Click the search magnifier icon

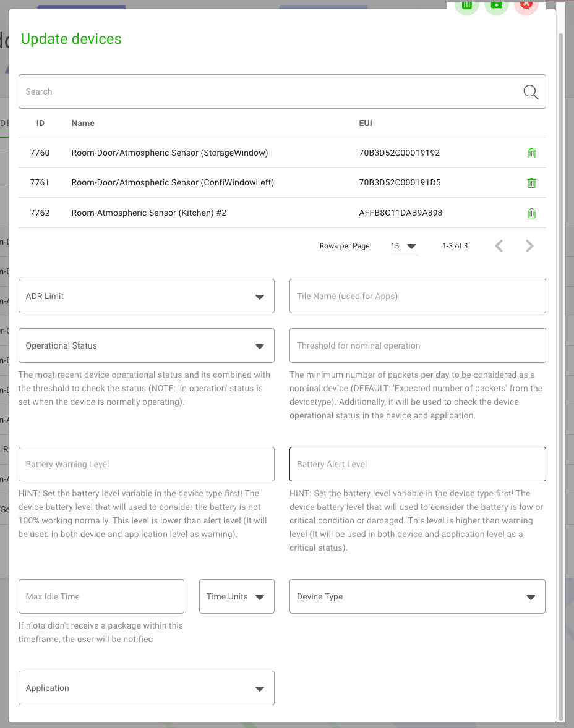[530, 91]
